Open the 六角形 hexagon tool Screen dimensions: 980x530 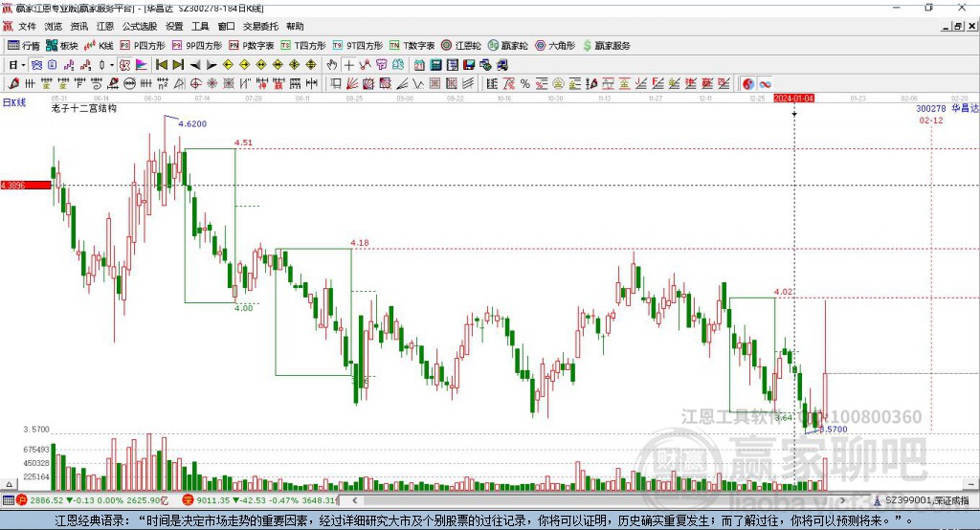point(555,46)
